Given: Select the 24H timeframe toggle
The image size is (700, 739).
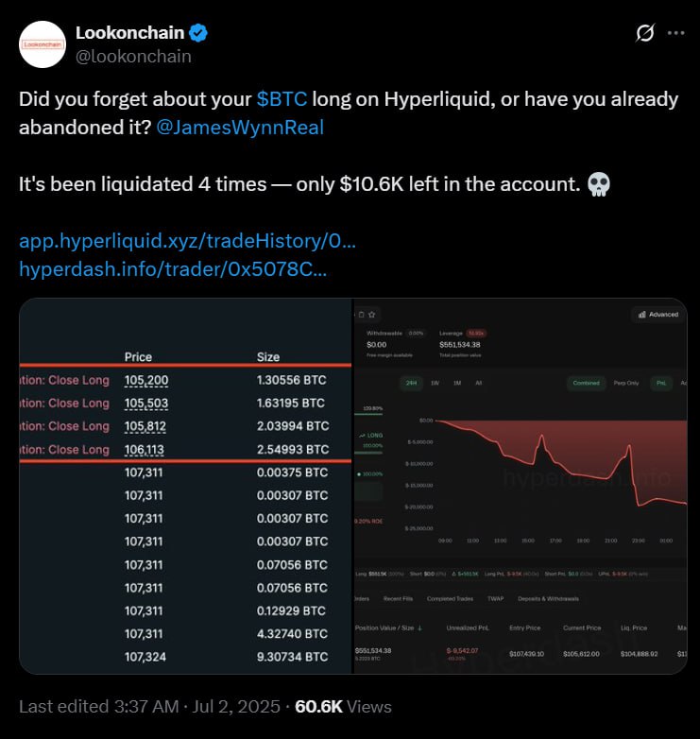Looking at the screenshot, I should point(411,383).
